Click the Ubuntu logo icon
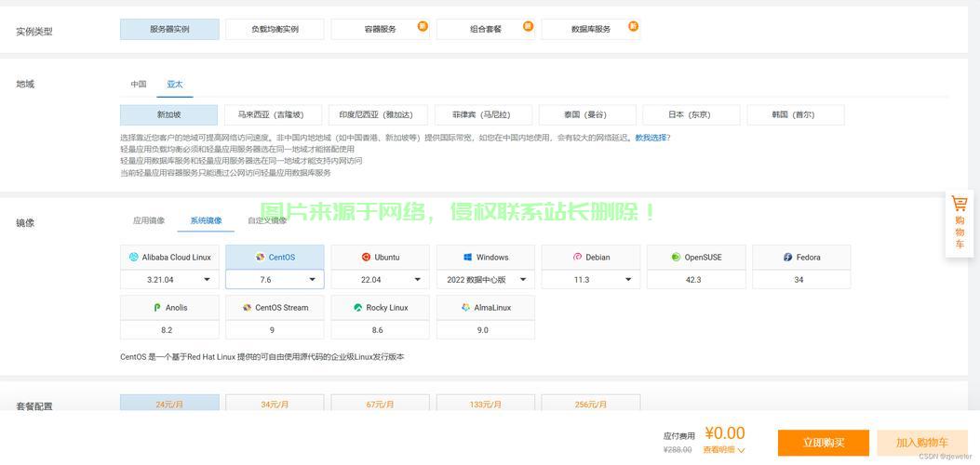Image resolution: width=980 pixels, height=465 pixels. coord(366,258)
